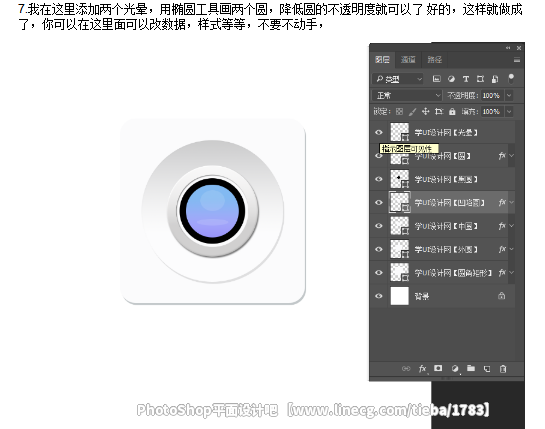Click the padlock on the 背景 layer
The width and height of the screenshot is (545, 429).
[x=502, y=296]
